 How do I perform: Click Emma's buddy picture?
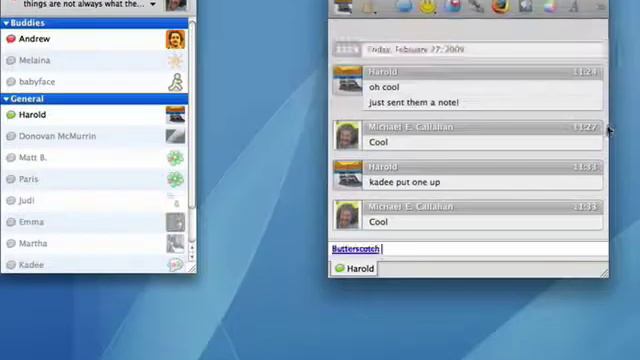(176, 222)
